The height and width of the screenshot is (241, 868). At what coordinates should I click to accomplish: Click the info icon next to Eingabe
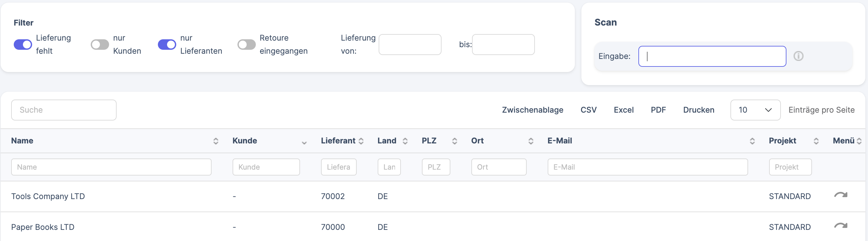pos(798,56)
